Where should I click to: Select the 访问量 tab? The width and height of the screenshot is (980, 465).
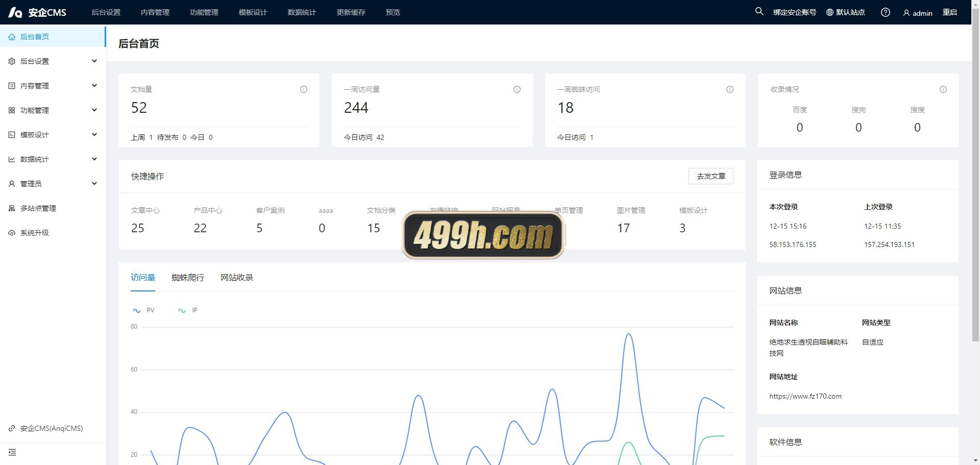tap(143, 277)
